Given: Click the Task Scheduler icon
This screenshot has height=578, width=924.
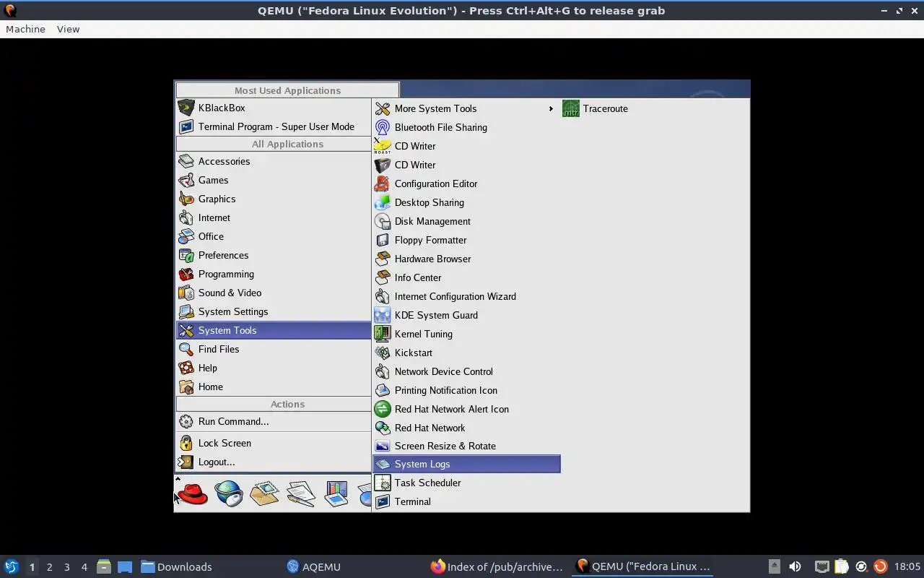Looking at the screenshot, I should [x=383, y=483].
